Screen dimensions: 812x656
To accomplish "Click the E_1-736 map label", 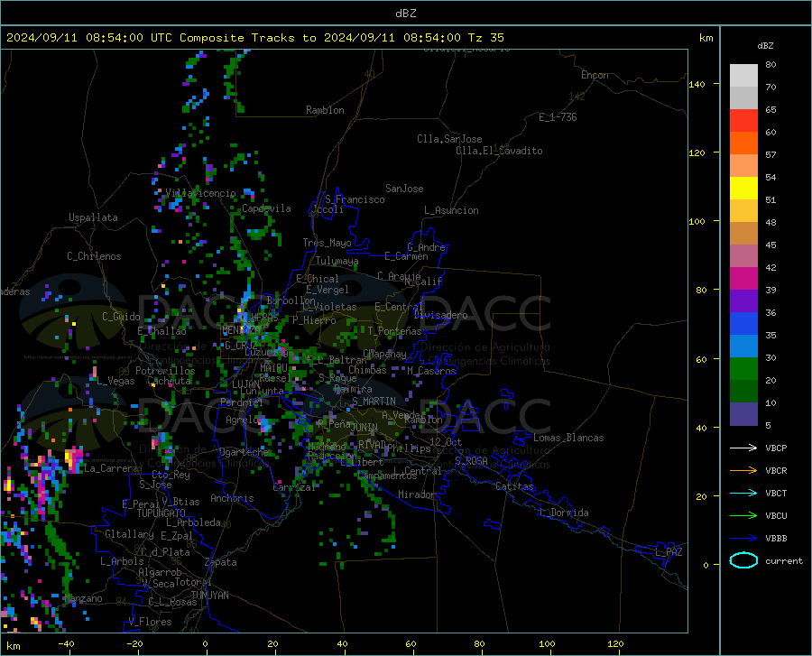I will (x=558, y=117).
